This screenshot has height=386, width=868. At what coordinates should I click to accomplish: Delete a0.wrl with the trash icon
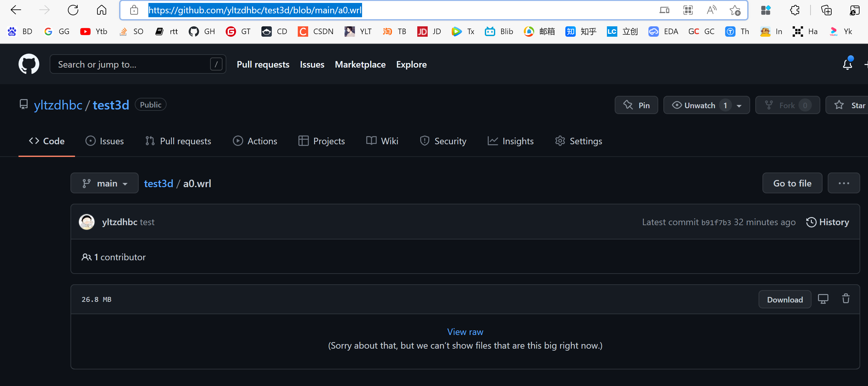click(x=846, y=299)
